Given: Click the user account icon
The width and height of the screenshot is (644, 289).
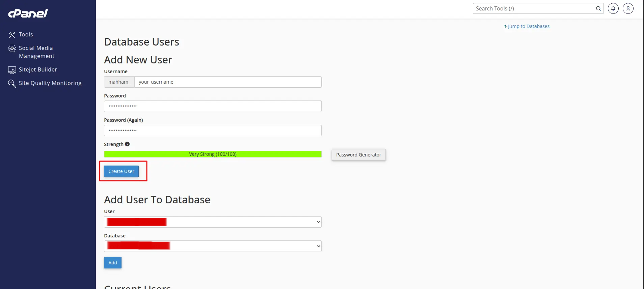Looking at the screenshot, I should (628, 8).
